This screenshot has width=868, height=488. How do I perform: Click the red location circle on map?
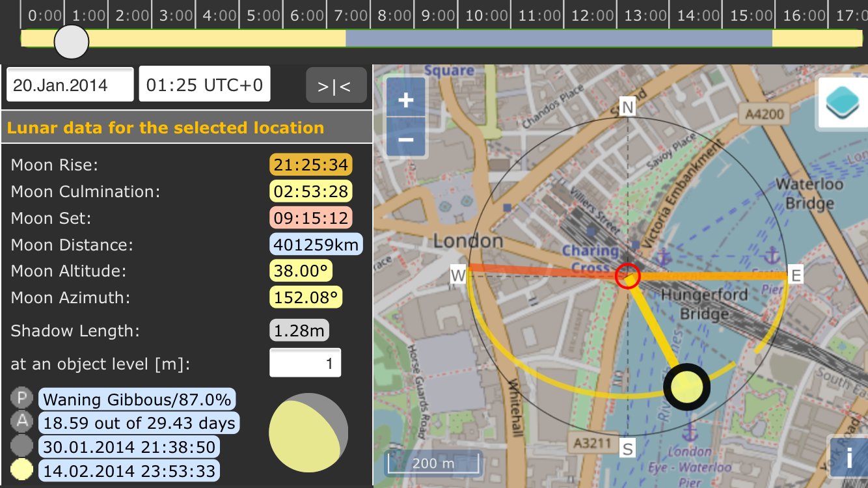[627, 276]
